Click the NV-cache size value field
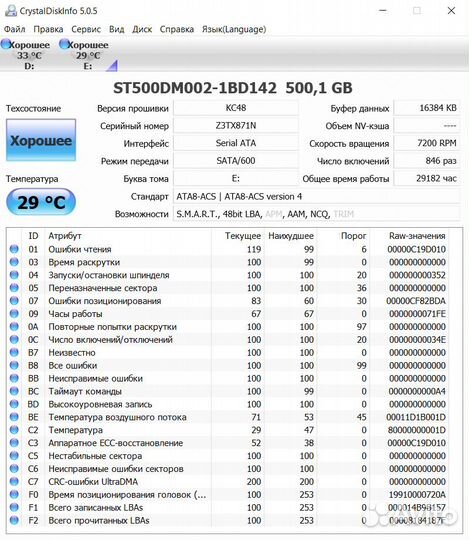Image resolution: width=469 pixels, height=540 pixels. (x=427, y=126)
